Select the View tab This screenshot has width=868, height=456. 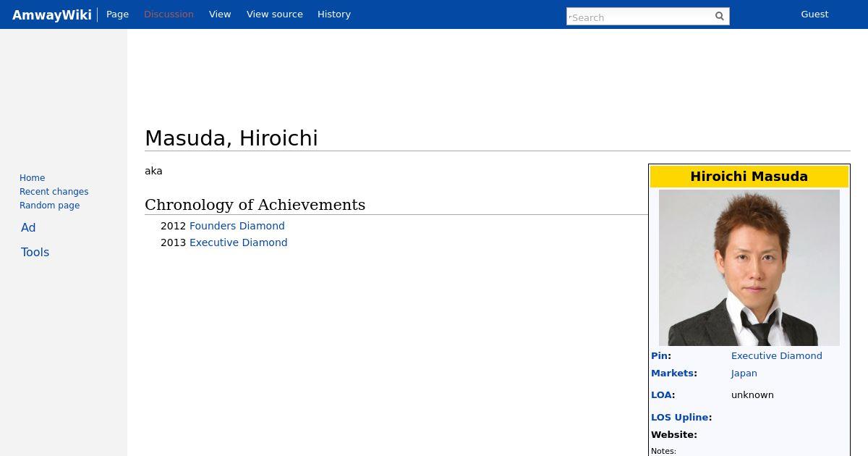tap(220, 14)
